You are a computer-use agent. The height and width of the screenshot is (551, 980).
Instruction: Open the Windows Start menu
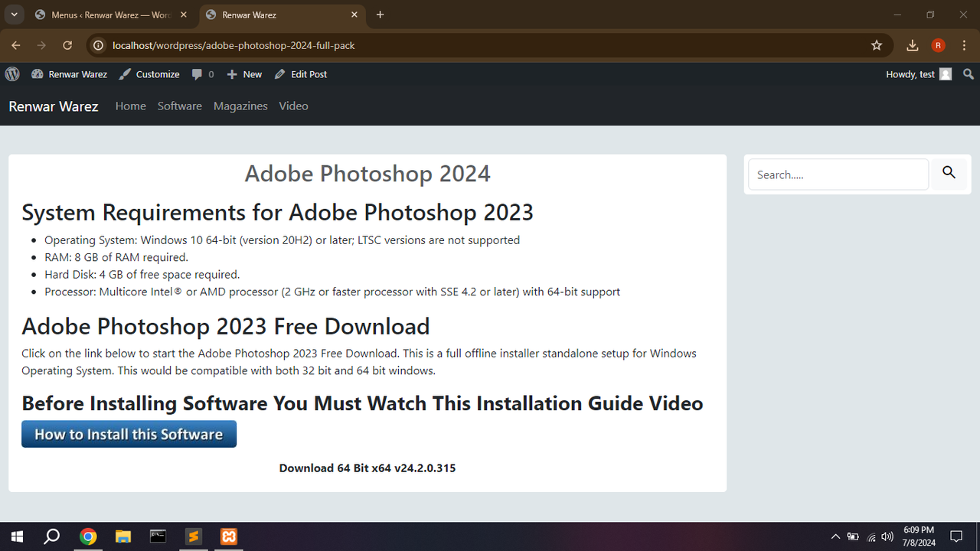pos(17,536)
